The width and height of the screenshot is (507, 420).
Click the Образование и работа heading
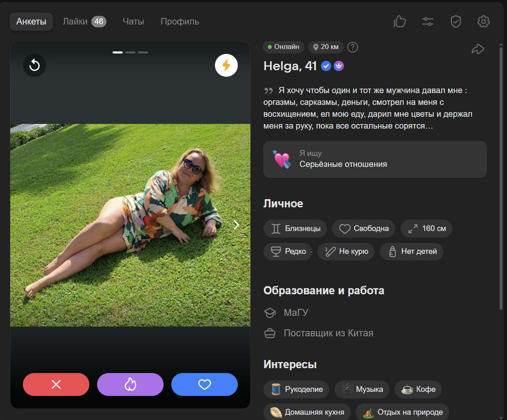click(x=324, y=291)
